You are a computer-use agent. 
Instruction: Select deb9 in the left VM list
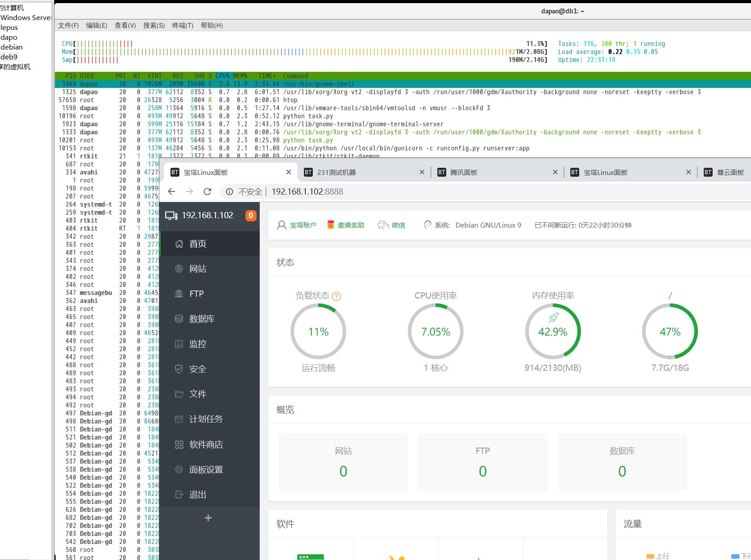pyautogui.click(x=9, y=57)
